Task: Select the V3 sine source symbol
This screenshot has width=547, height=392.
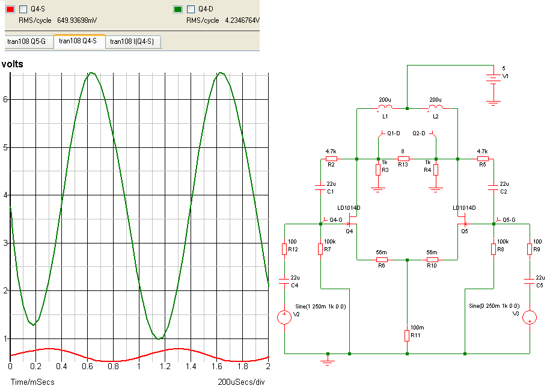Action: coord(530,317)
